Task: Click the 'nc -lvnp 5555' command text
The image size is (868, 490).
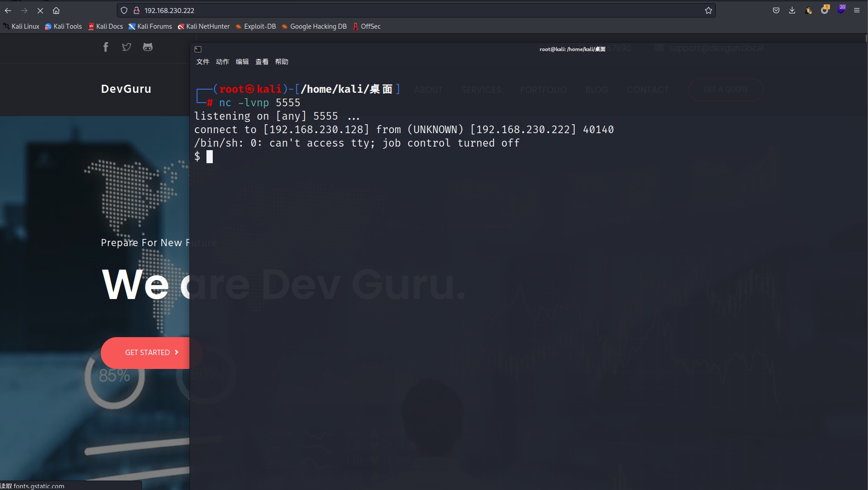Action: tap(259, 103)
